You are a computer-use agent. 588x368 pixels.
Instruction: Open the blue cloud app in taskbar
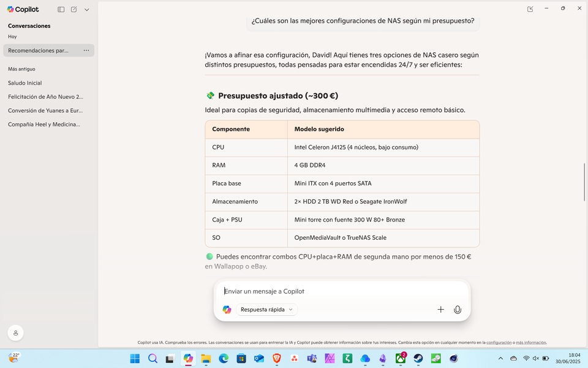[x=365, y=359]
